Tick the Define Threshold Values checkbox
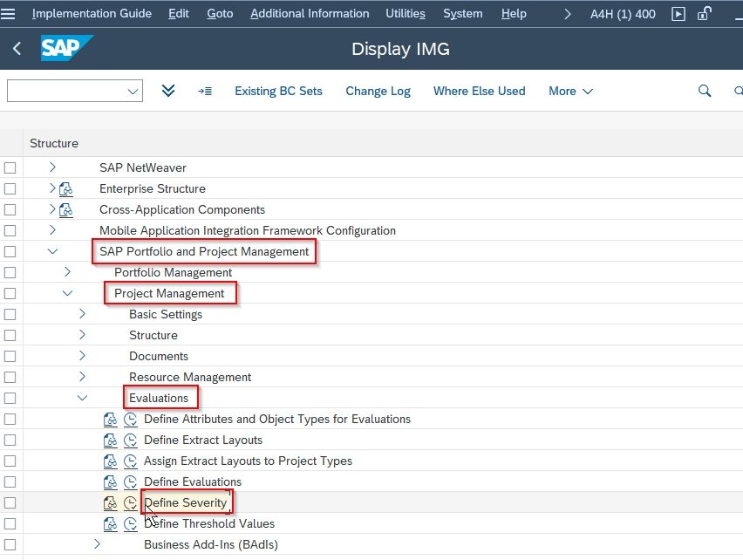The height and width of the screenshot is (560, 743). (x=10, y=523)
